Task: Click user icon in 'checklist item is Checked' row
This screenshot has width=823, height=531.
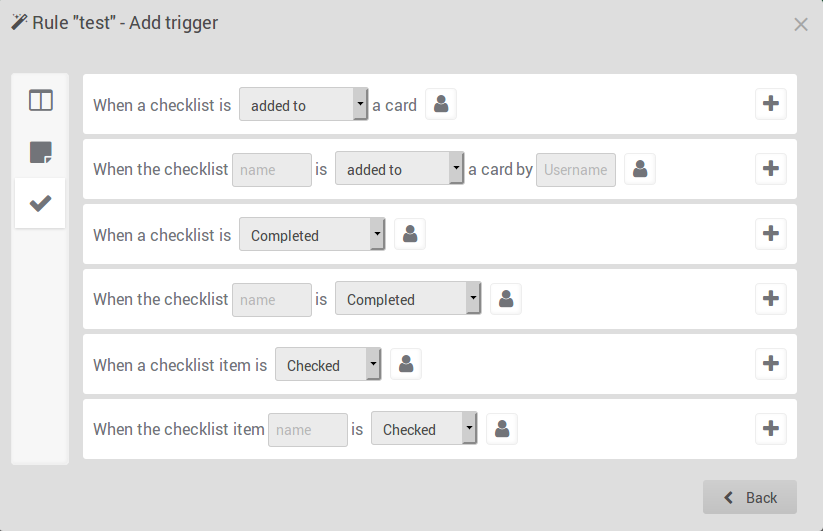Action: click(406, 364)
